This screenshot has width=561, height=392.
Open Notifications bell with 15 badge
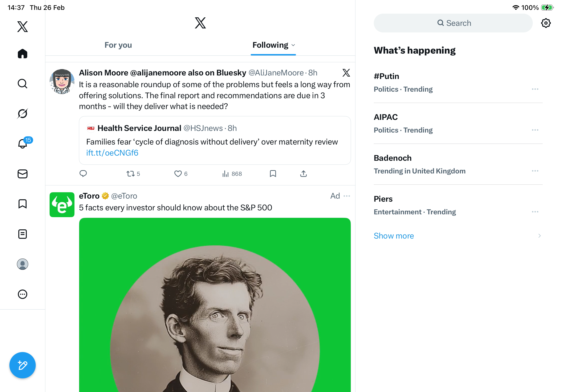click(23, 143)
